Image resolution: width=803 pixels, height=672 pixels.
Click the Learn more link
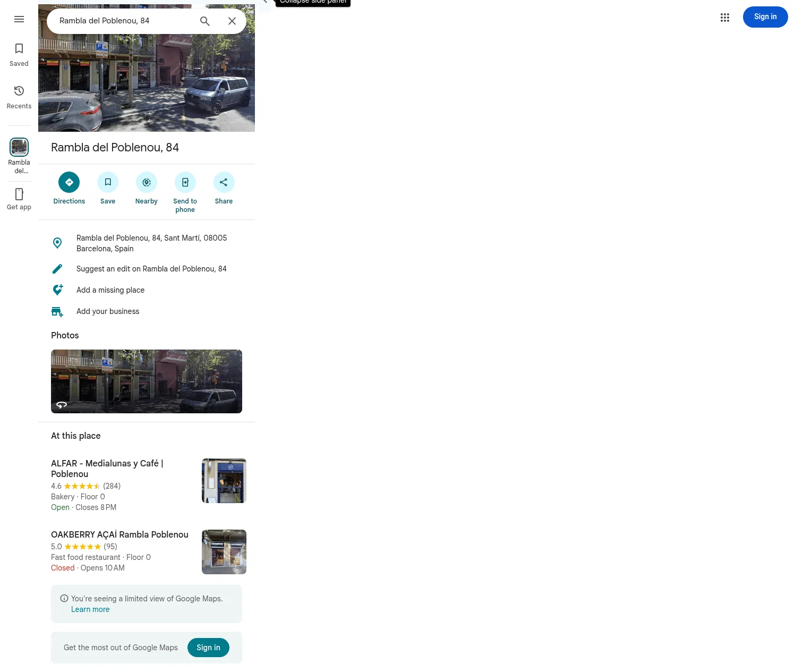(x=90, y=609)
